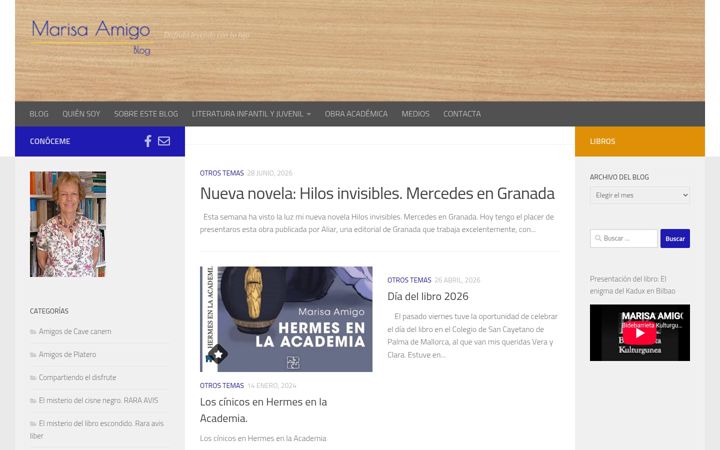
Task: Open category Amigos de Cave canem
Action: point(75,332)
